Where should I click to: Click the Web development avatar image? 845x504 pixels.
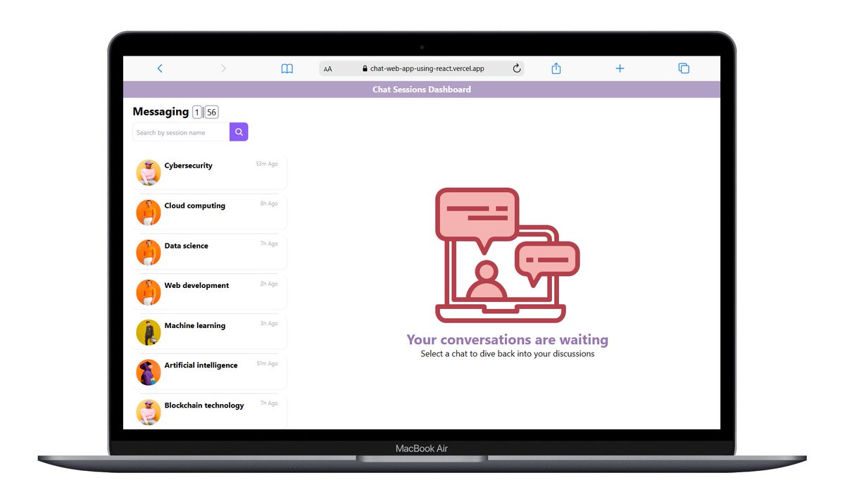(x=149, y=292)
